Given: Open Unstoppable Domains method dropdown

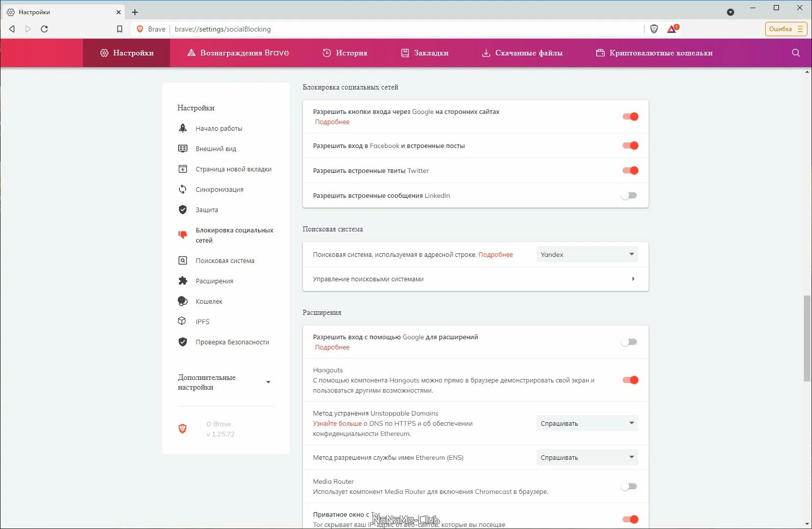Looking at the screenshot, I should pos(587,423).
